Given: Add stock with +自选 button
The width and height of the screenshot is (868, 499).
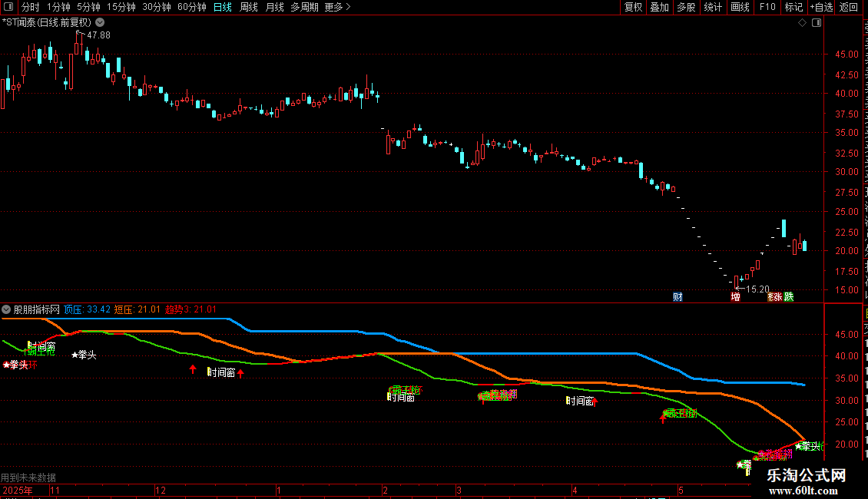Looking at the screenshot, I should (821, 7).
